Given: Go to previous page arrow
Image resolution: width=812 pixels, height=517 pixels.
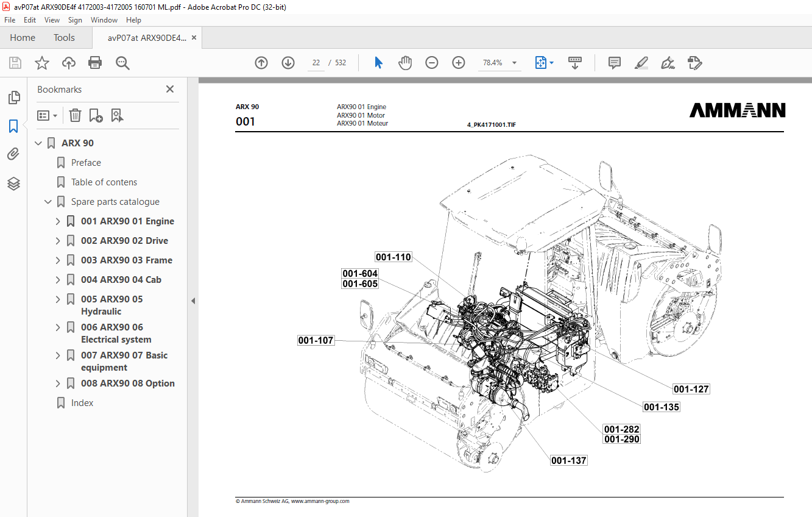Looking at the screenshot, I should tap(261, 63).
